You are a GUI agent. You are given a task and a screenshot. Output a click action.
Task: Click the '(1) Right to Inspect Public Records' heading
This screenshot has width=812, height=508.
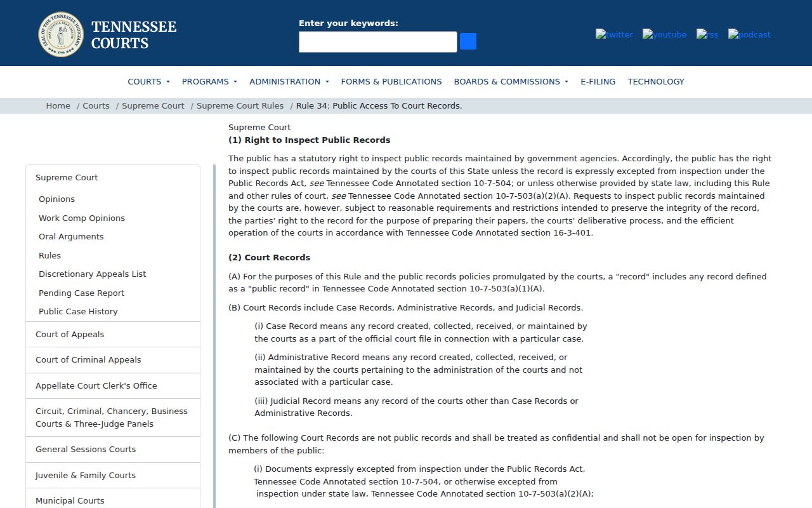pyautogui.click(x=309, y=140)
